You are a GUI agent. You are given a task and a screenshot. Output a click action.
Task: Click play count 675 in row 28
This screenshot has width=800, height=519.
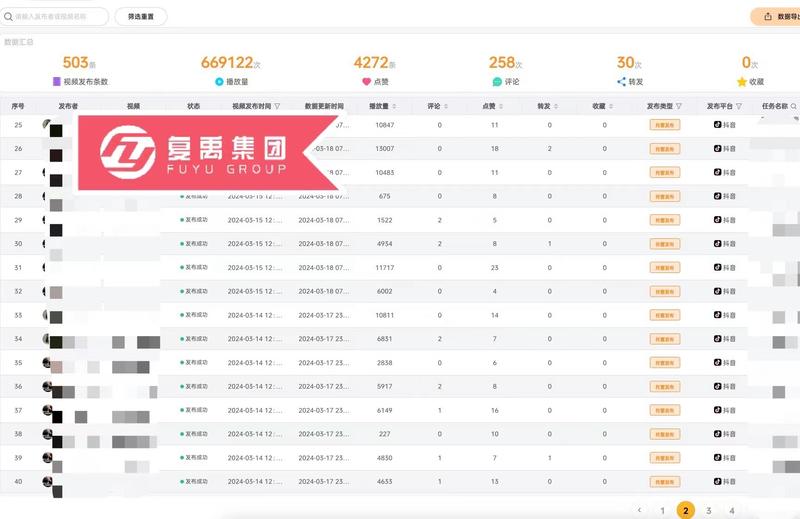(x=385, y=196)
